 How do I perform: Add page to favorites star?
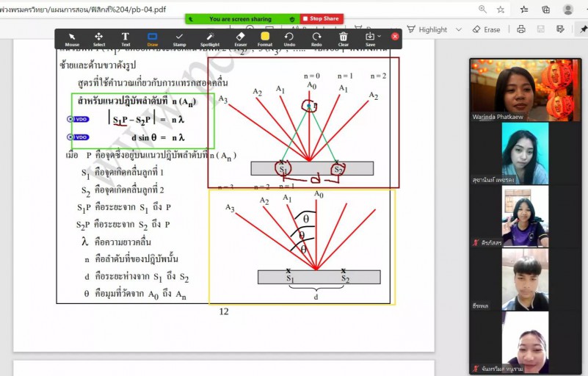[501, 10]
